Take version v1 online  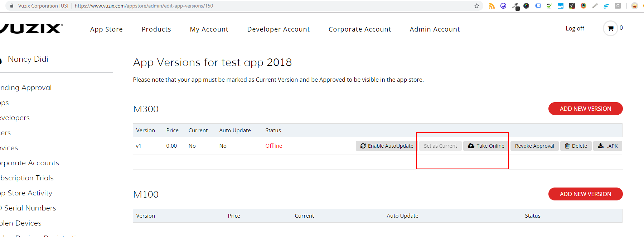[x=486, y=146]
